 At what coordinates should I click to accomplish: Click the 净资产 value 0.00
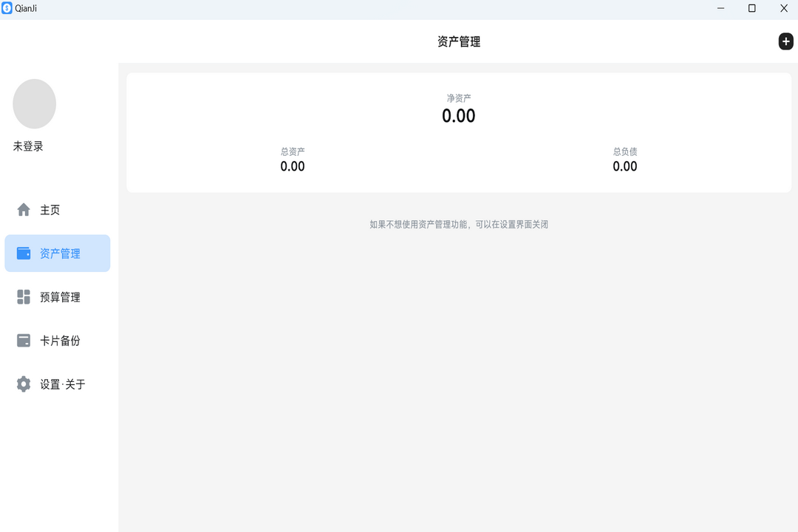tap(458, 115)
